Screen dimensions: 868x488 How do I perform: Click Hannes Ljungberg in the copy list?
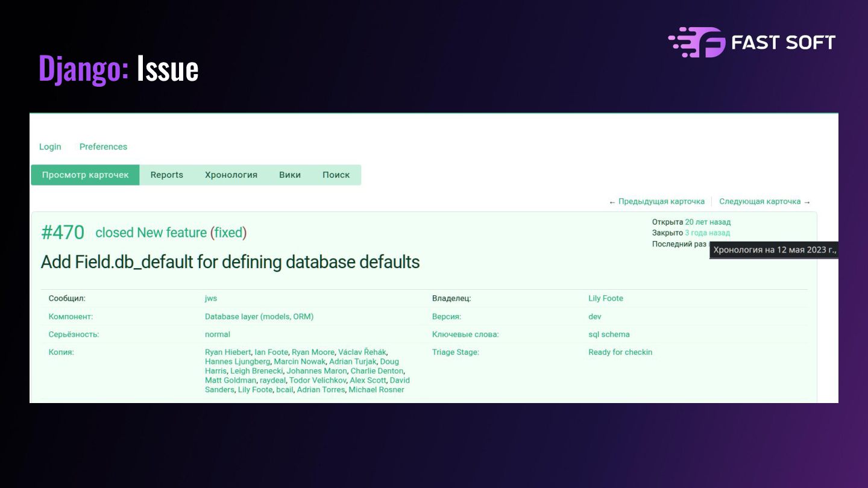237,361
